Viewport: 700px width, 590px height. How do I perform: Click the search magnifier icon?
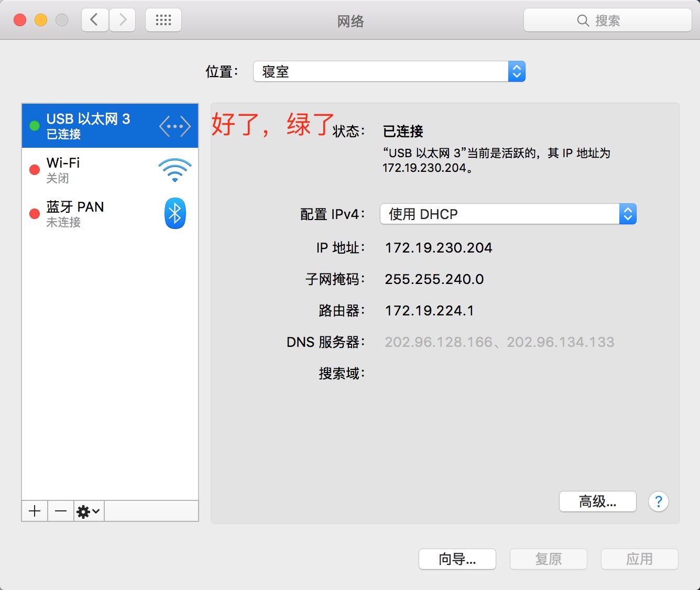click(583, 20)
